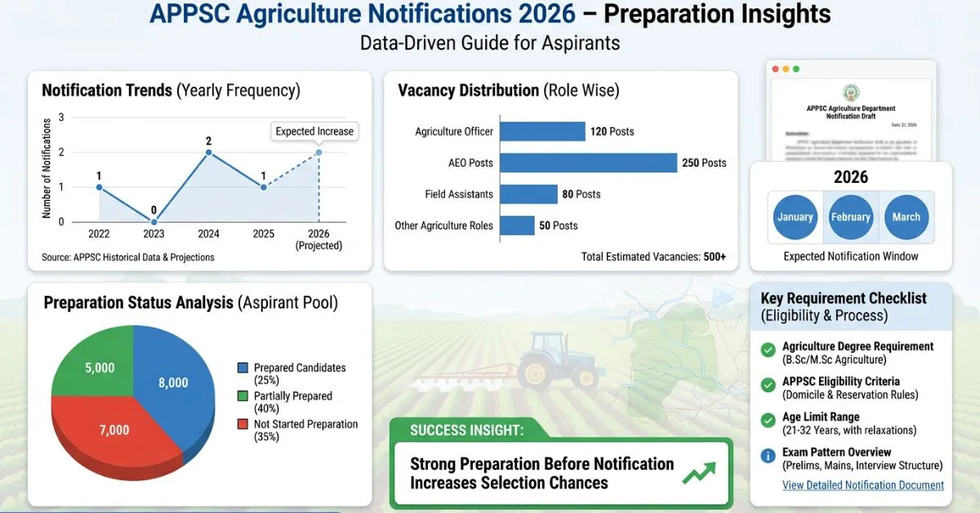980x513 pixels.
Task: Click the blue Prepared Candidates legend swatch
Action: pos(242,368)
